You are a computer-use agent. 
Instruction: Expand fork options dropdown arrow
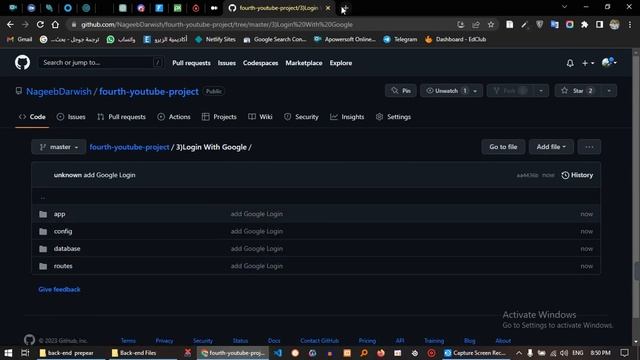(x=541, y=91)
